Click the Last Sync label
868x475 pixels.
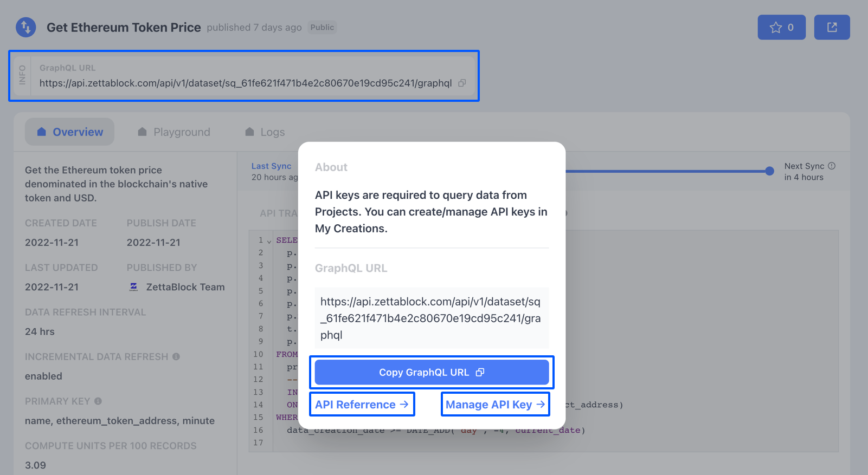tap(271, 166)
